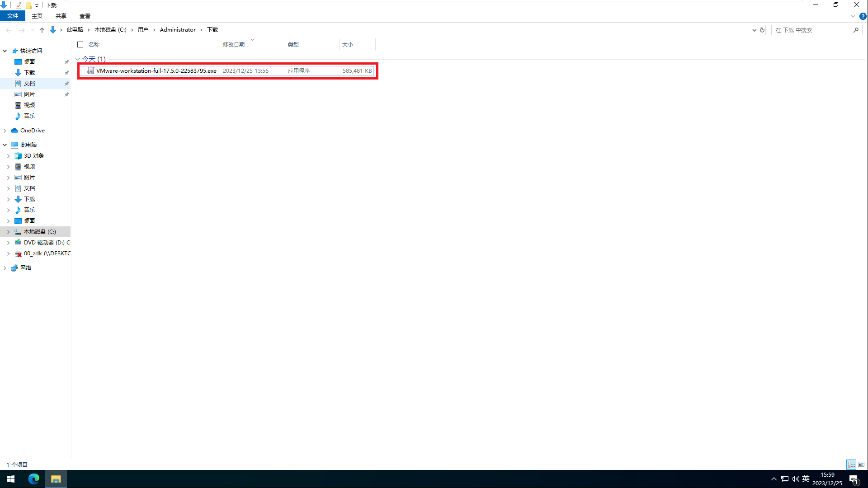Expand the OneDrive tree node
Viewport: 868px width, 488px height.
pyautogui.click(x=5, y=131)
